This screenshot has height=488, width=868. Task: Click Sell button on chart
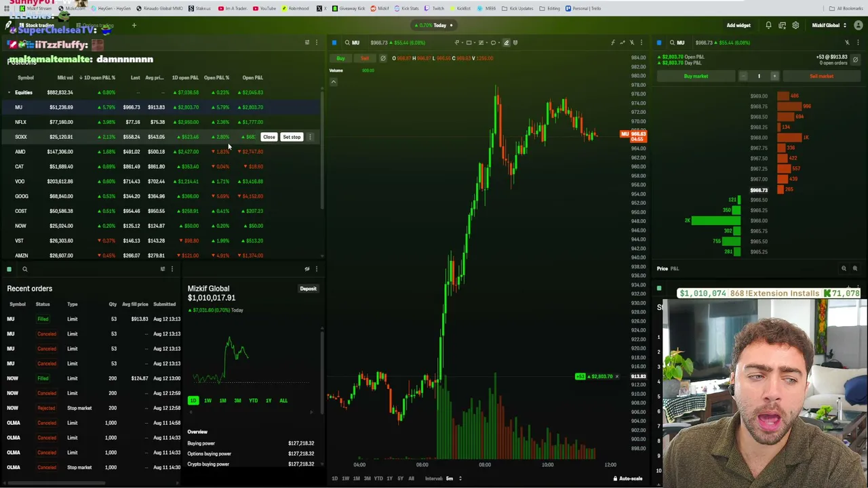pyautogui.click(x=365, y=58)
